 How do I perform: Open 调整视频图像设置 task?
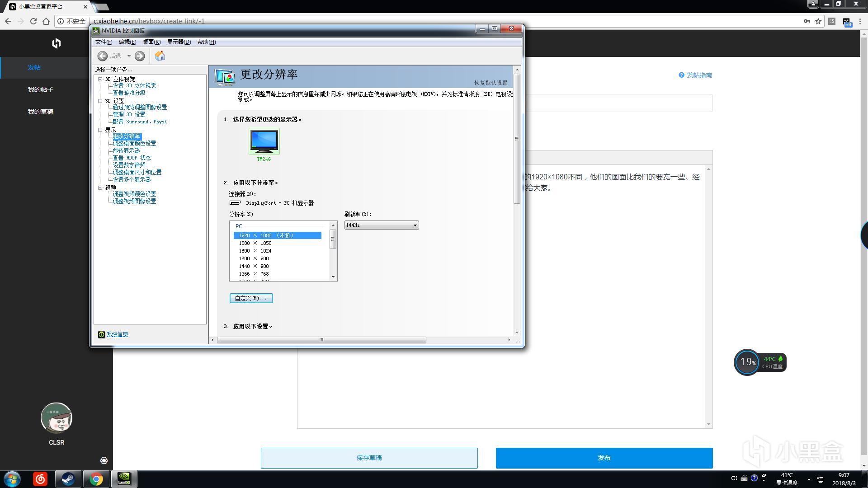click(x=134, y=201)
